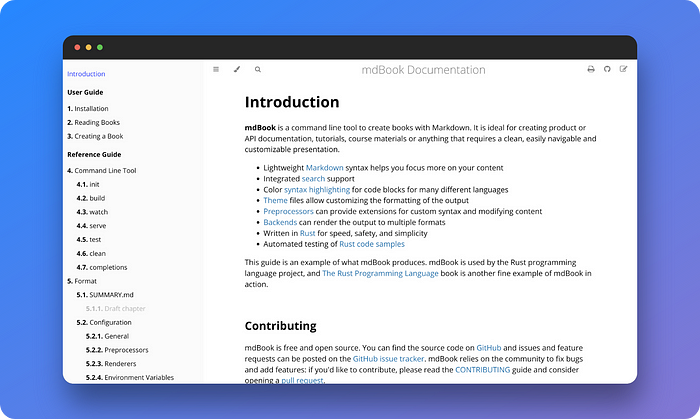This screenshot has width=700, height=419.
Task: Open section 5.2.4. Environment Variables
Action: [x=130, y=378]
